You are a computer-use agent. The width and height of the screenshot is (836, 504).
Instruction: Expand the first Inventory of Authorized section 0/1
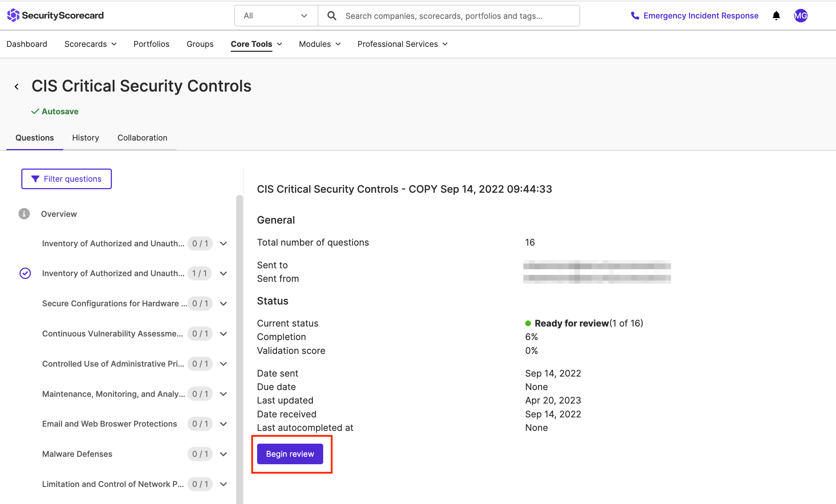(223, 243)
